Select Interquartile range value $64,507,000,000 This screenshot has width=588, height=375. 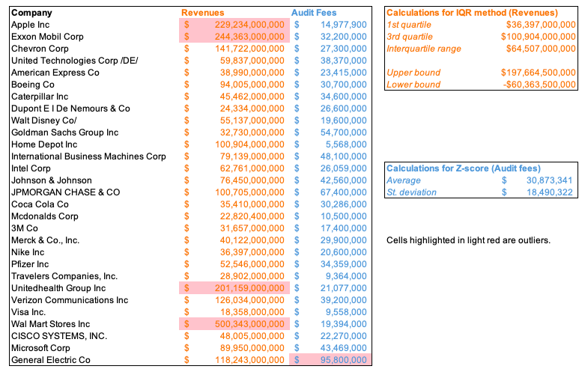[541, 49]
